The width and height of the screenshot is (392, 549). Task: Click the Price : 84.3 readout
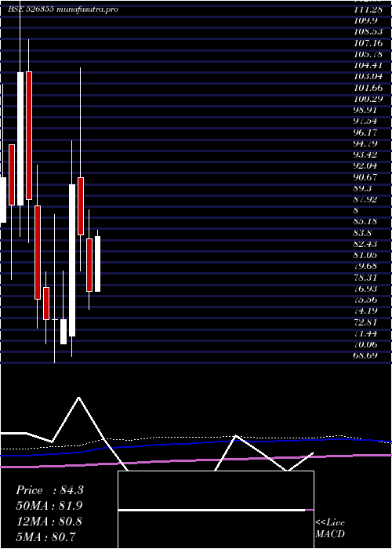coord(49,490)
